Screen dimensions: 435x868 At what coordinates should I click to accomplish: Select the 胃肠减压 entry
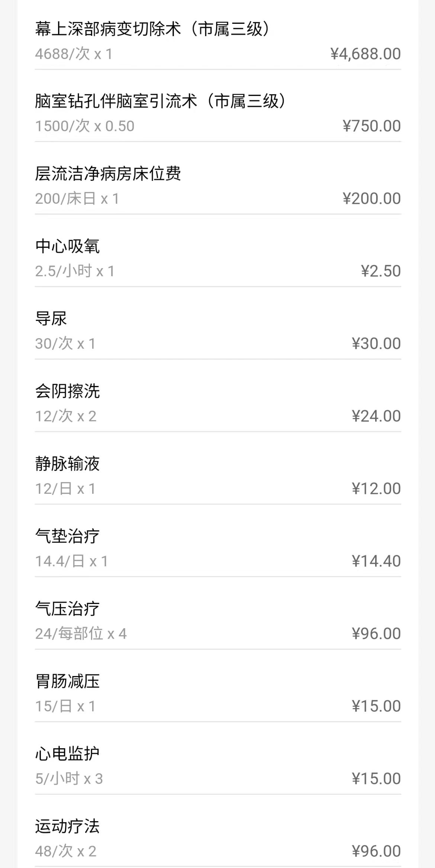(x=68, y=681)
